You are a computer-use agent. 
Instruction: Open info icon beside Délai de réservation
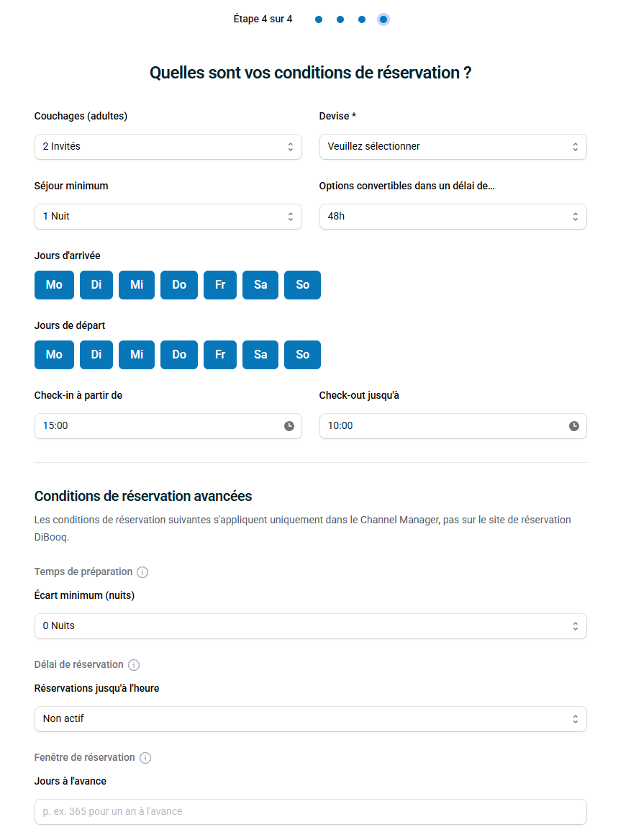(134, 665)
